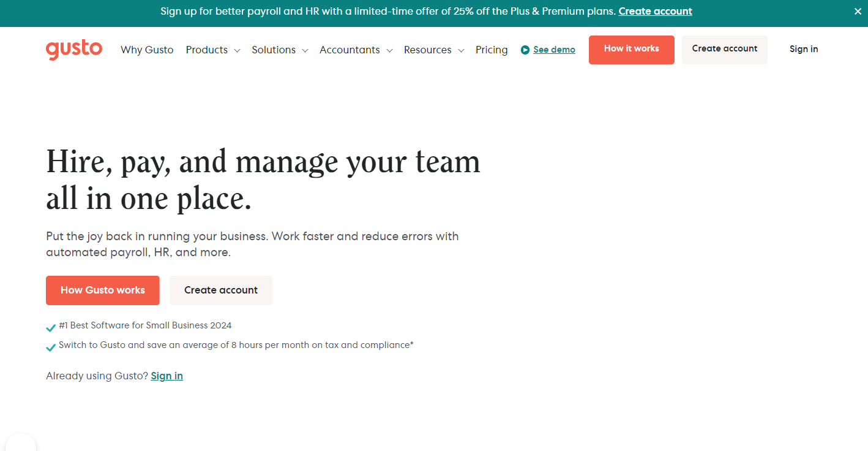Expand the Products dropdown chevron

tap(237, 51)
